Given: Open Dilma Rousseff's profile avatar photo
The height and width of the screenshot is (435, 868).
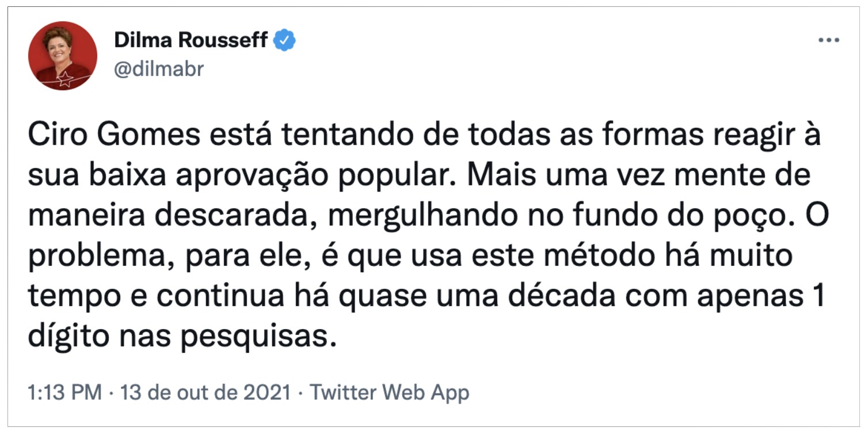Looking at the screenshot, I should tap(63, 57).
